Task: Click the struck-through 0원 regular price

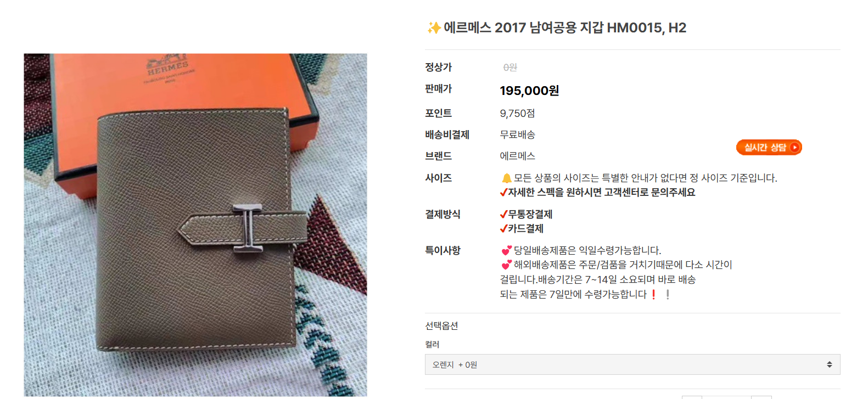Action: coord(510,67)
